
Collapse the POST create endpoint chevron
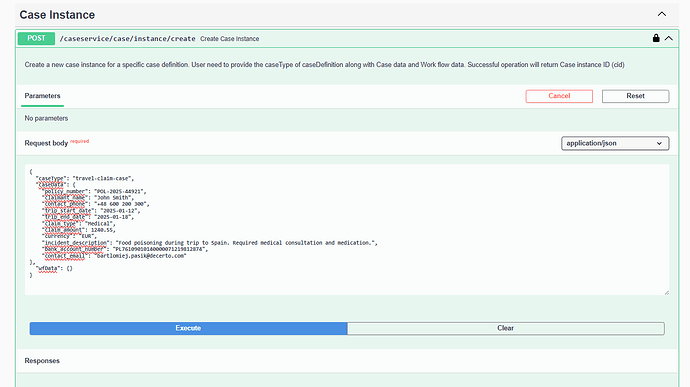pos(668,38)
